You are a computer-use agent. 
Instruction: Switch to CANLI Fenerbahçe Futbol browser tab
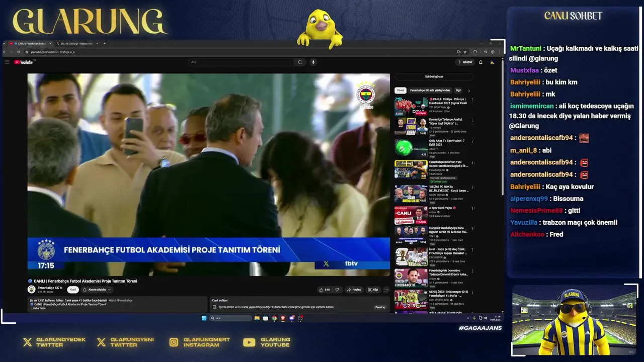click(x=30, y=44)
